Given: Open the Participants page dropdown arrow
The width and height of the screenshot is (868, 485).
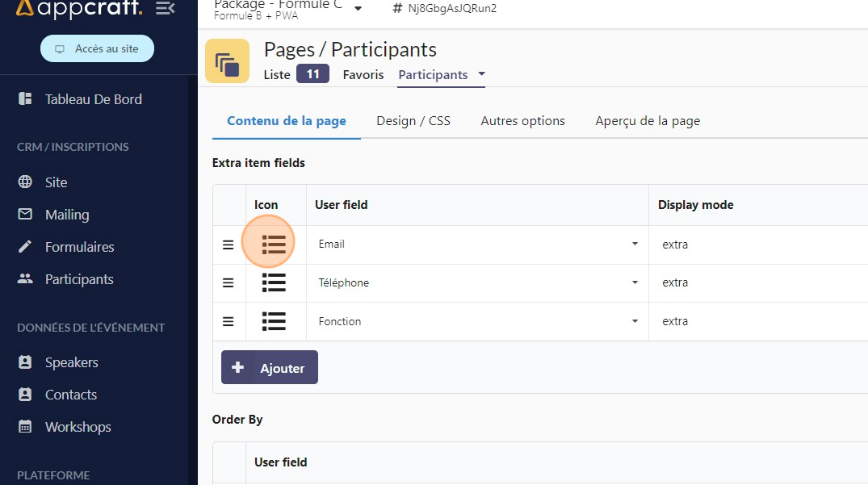Looking at the screenshot, I should (x=482, y=74).
